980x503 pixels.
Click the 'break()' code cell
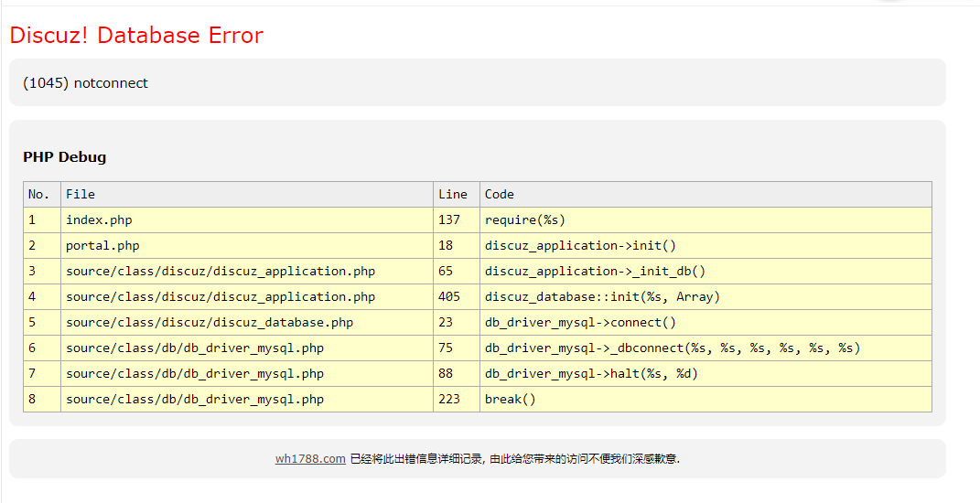[x=705, y=400]
